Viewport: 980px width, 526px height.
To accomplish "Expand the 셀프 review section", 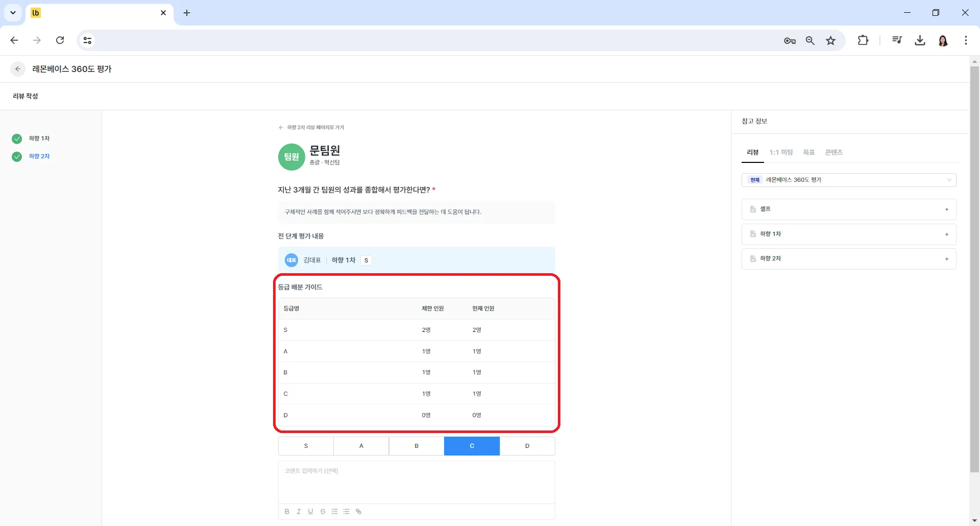I will tap(849, 209).
